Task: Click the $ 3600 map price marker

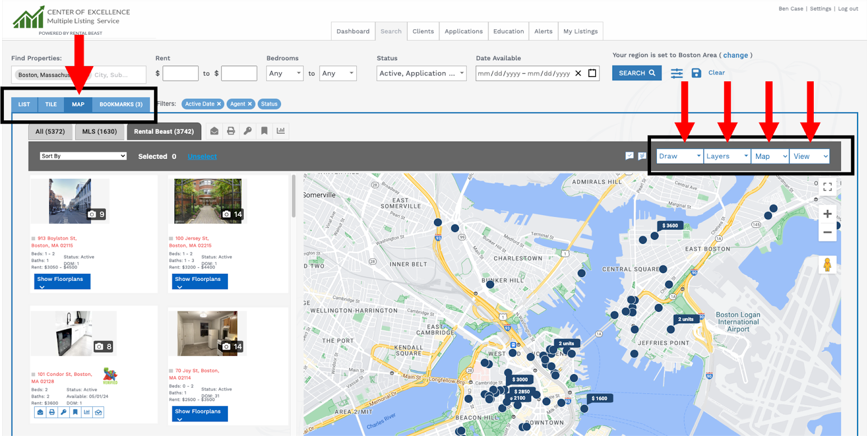Action: click(670, 226)
